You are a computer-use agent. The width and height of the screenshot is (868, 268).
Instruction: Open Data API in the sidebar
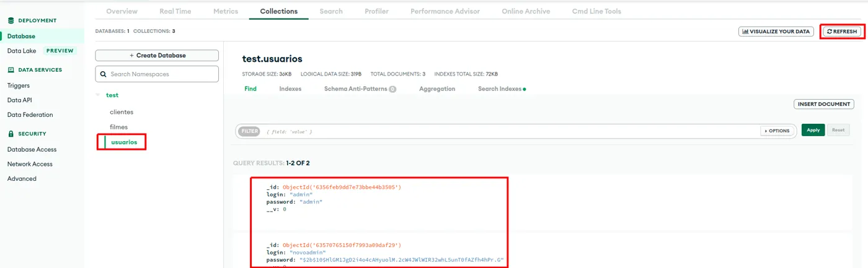(x=20, y=100)
